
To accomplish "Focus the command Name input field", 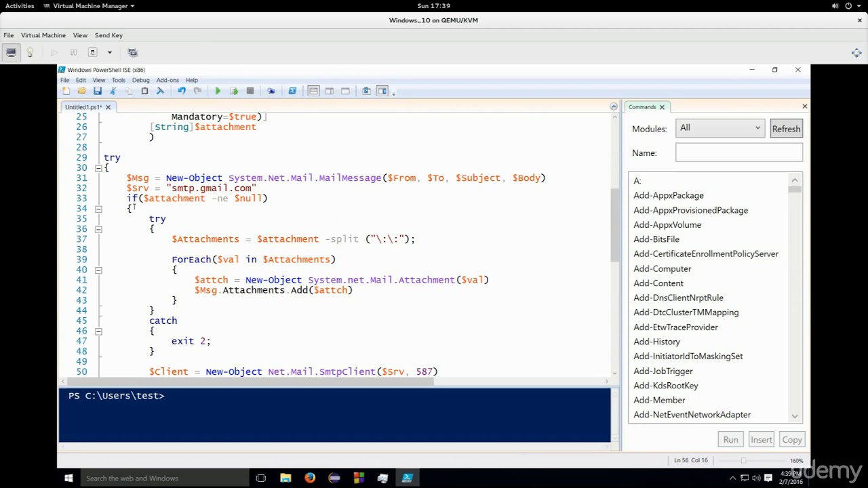I will pos(738,153).
